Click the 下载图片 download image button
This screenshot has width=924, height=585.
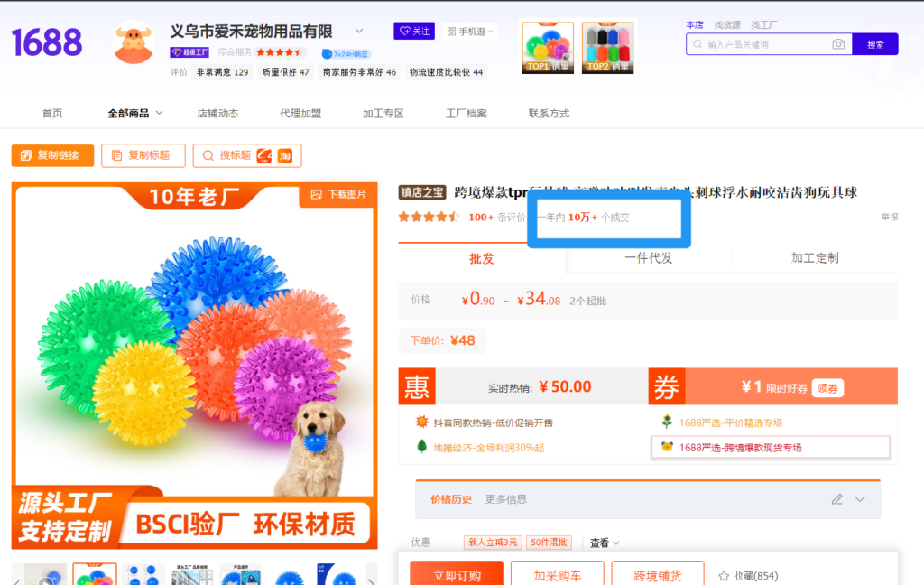[x=338, y=195]
